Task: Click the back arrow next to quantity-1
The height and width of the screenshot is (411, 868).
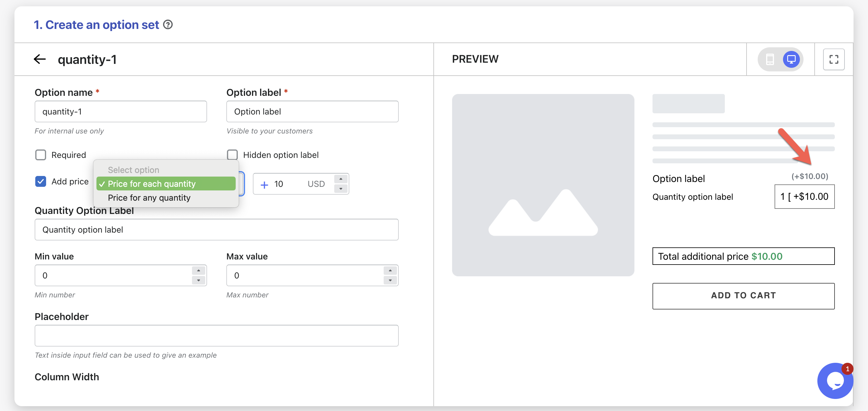Action: (40, 59)
